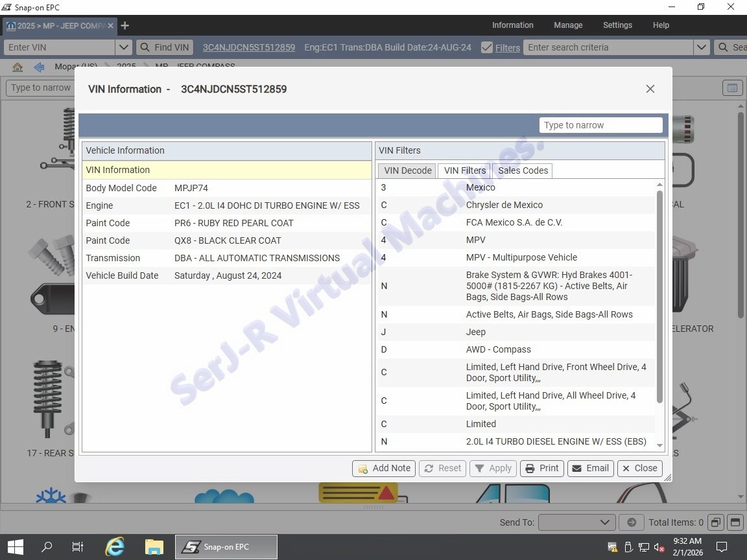Click the Find VIN button

click(165, 47)
